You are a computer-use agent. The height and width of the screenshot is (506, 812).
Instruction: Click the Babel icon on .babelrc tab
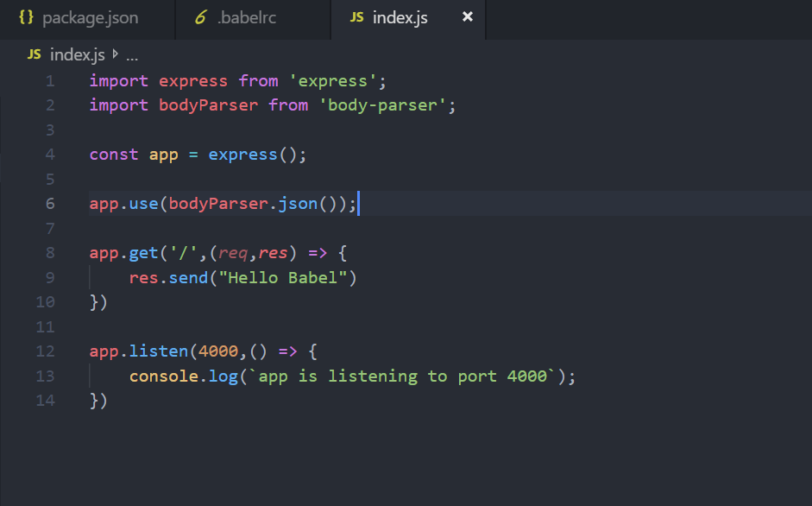(x=201, y=18)
